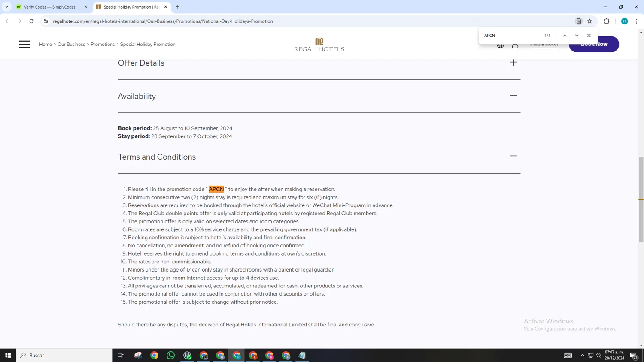Image resolution: width=644 pixels, height=362 pixels.
Task: Open the tab search dropdown arrow
Action: pyautogui.click(x=6, y=7)
